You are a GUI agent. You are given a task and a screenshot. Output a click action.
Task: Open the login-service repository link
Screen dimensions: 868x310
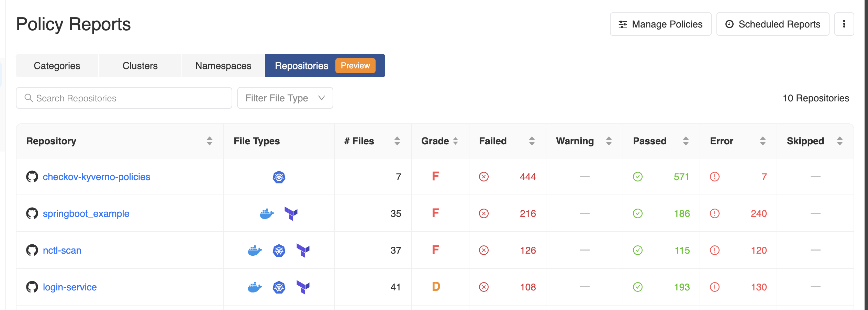click(x=70, y=287)
